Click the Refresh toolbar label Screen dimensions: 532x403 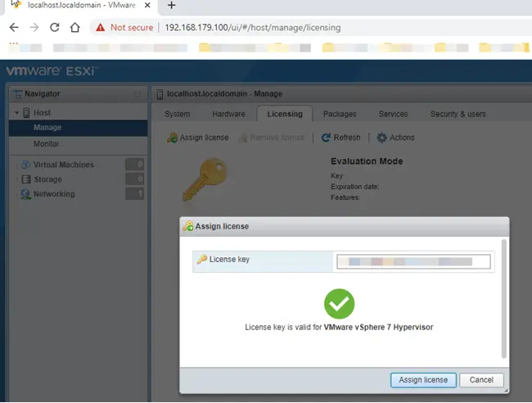347,138
